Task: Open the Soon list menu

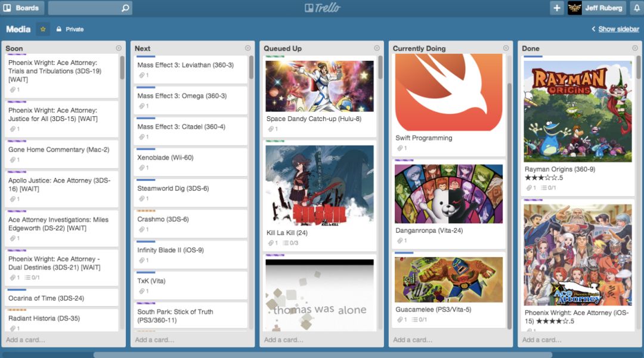Action: click(x=117, y=48)
